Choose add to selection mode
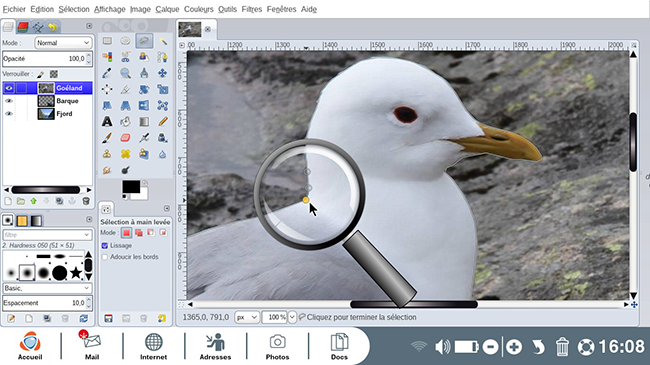Screen dimensions: 650x365 click(139, 233)
